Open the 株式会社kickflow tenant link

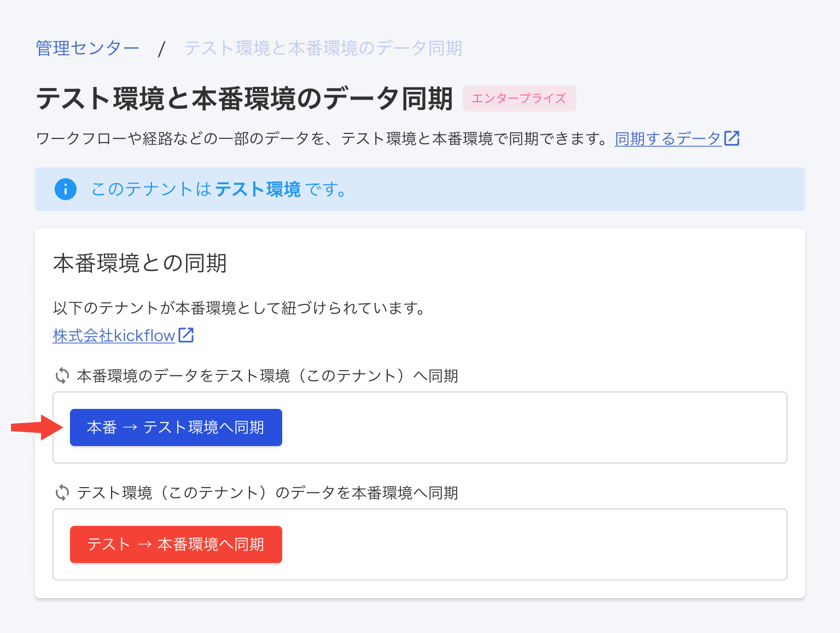coord(114,335)
